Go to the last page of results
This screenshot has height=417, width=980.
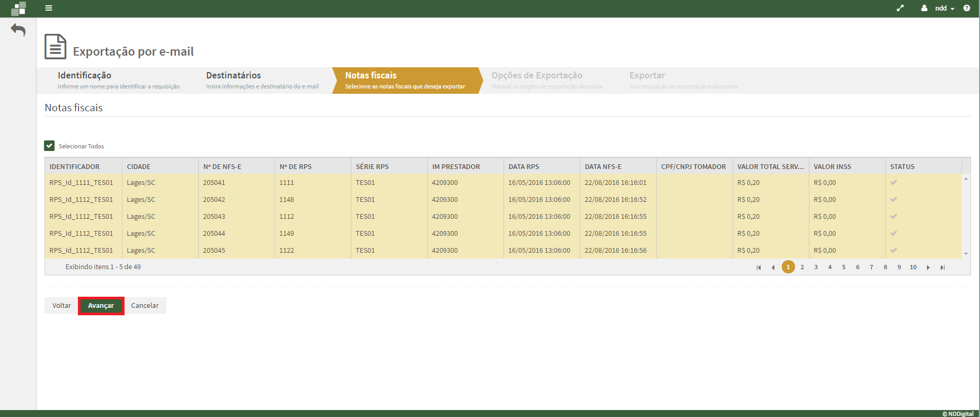942,268
